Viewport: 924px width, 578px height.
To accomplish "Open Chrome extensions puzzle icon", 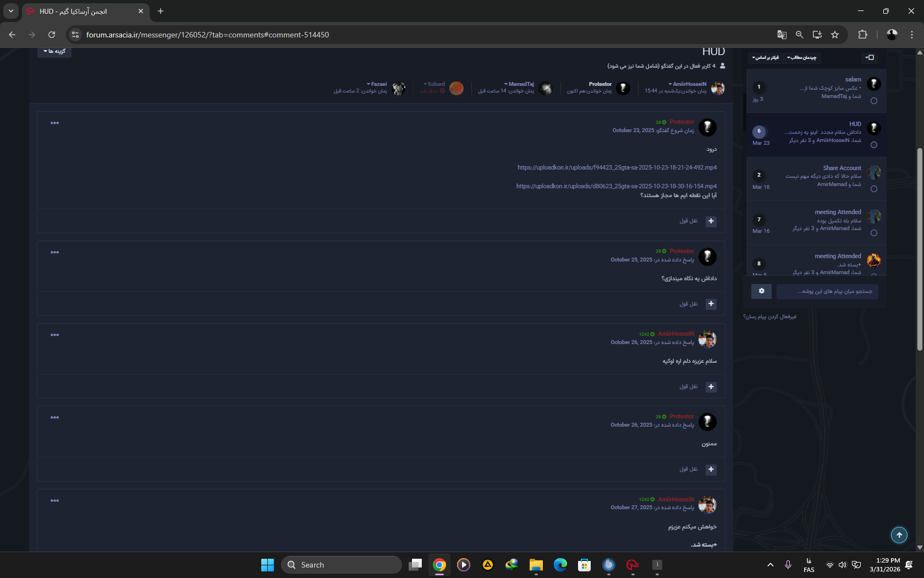I will point(862,35).
